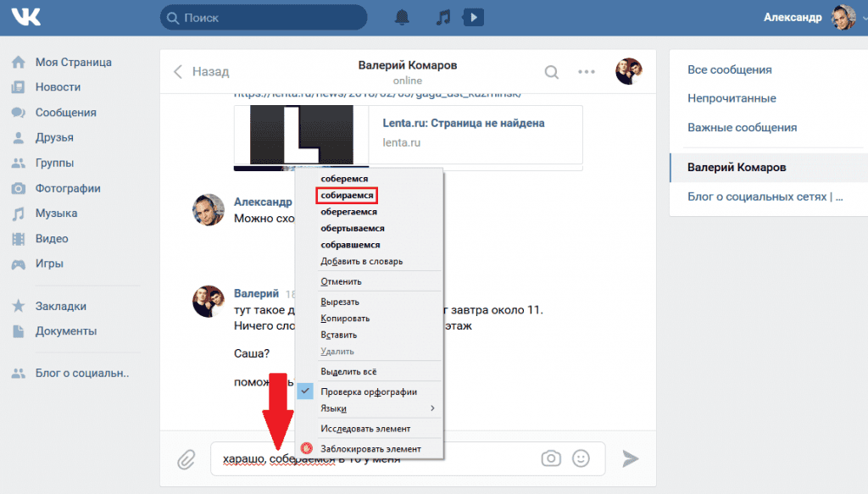Click the Валерий sender name in chat
Image resolution: width=868 pixels, height=494 pixels.
click(256, 293)
